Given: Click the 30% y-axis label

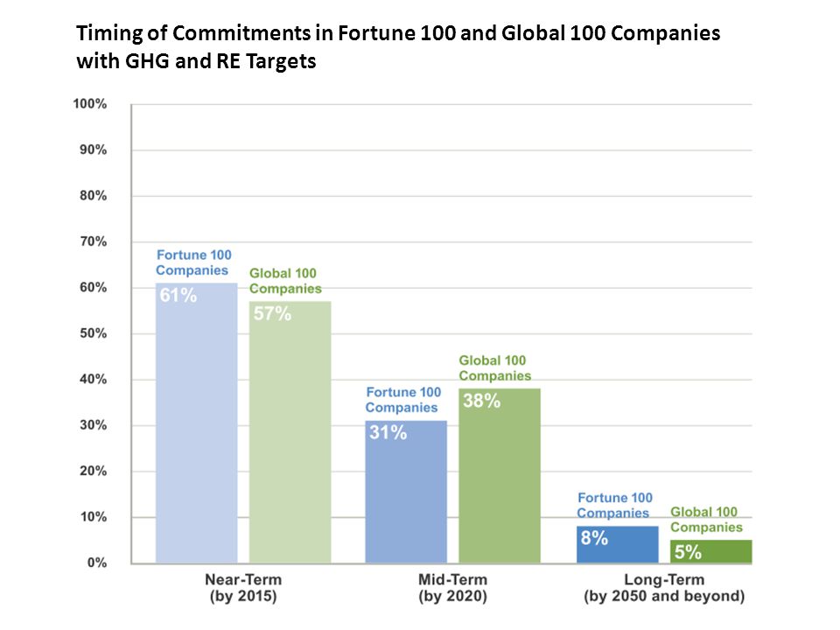Looking at the screenshot, I should pyautogui.click(x=94, y=425).
